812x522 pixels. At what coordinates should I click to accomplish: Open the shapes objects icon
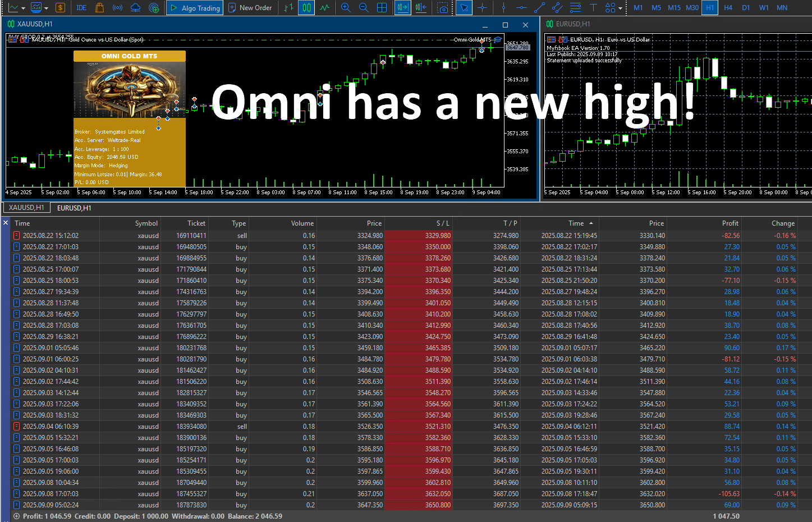[x=610, y=8]
